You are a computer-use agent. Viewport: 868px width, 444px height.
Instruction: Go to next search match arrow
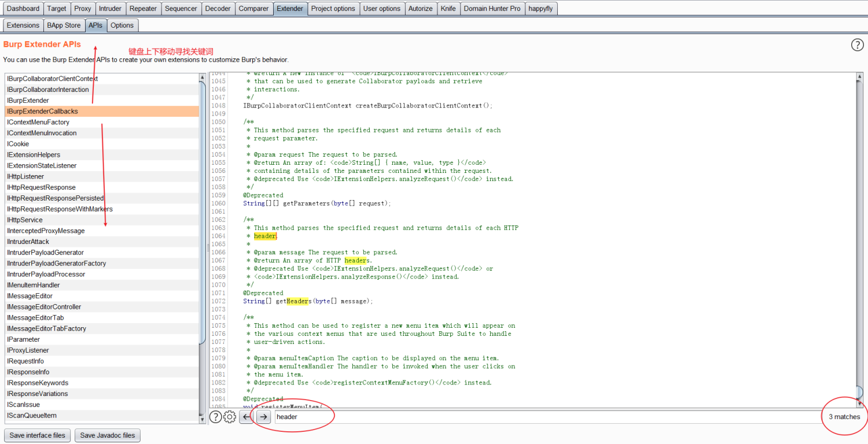pyautogui.click(x=264, y=417)
